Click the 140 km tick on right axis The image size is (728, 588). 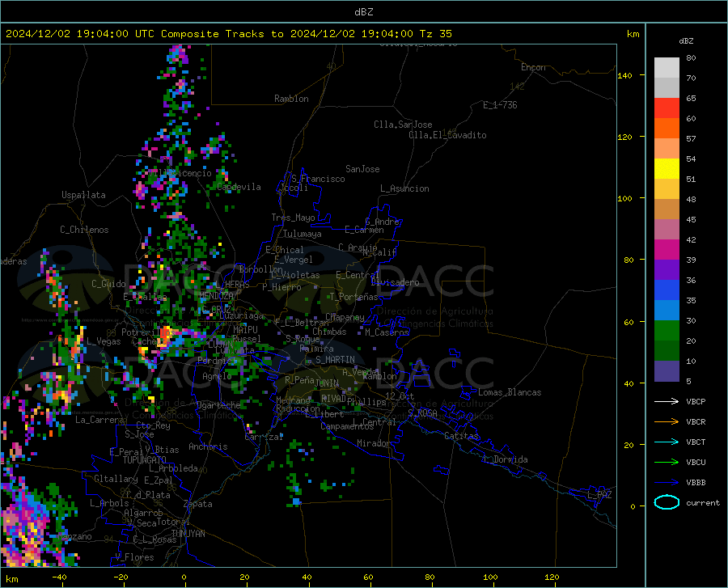(x=624, y=75)
